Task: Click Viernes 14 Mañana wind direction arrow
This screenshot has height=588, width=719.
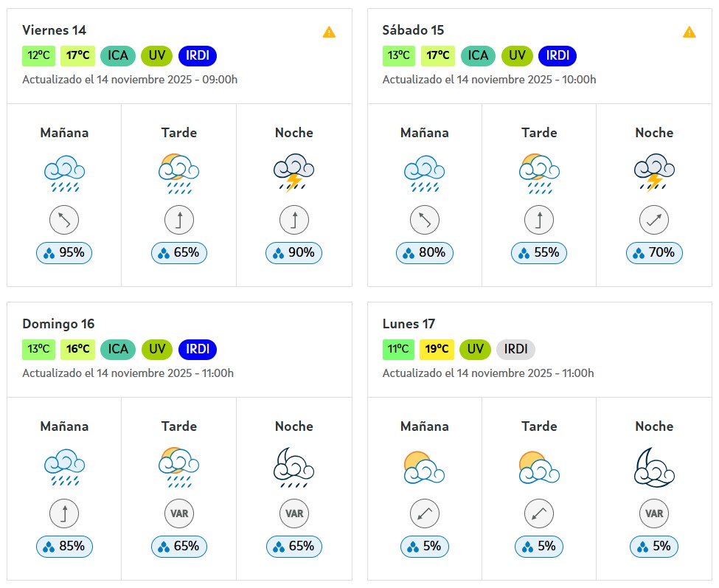Action: (64, 219)
